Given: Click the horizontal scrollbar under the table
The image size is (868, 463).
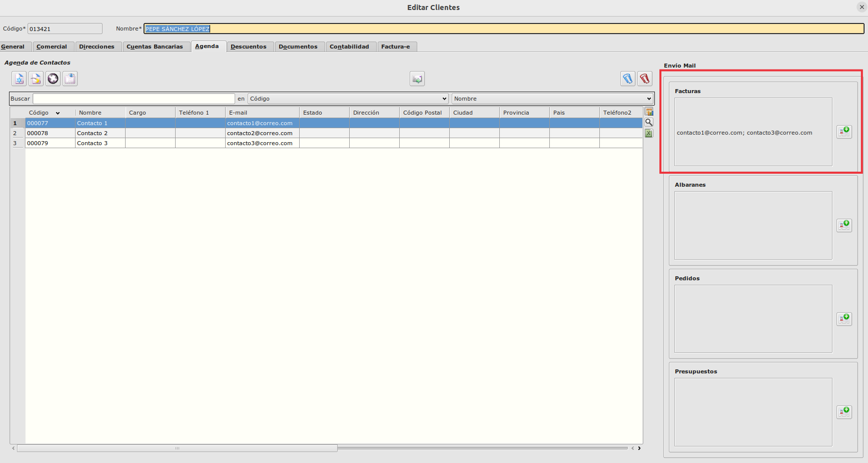Looking at the screenshot, I should point(177,448).
